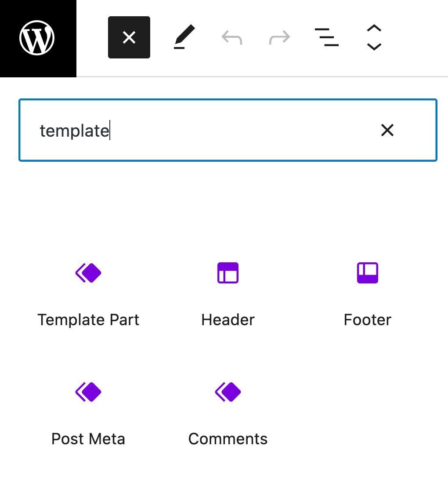Click the block mover chevrons icon

[373, 37]
